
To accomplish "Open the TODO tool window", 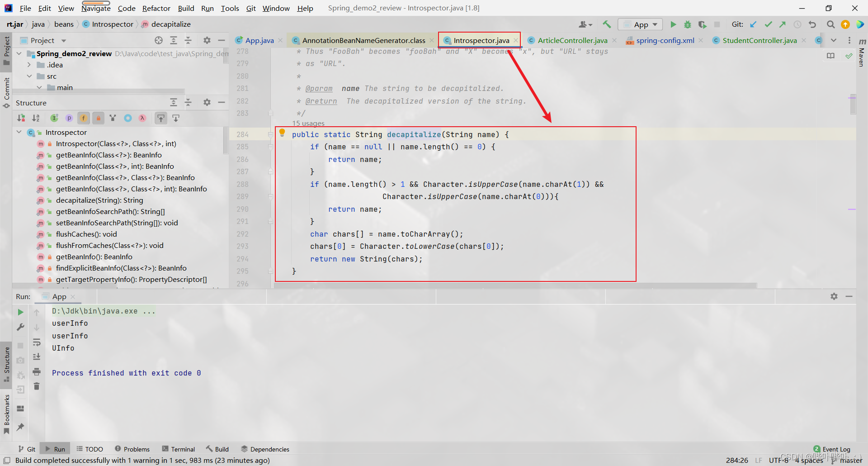I will [x=90, y=449].
